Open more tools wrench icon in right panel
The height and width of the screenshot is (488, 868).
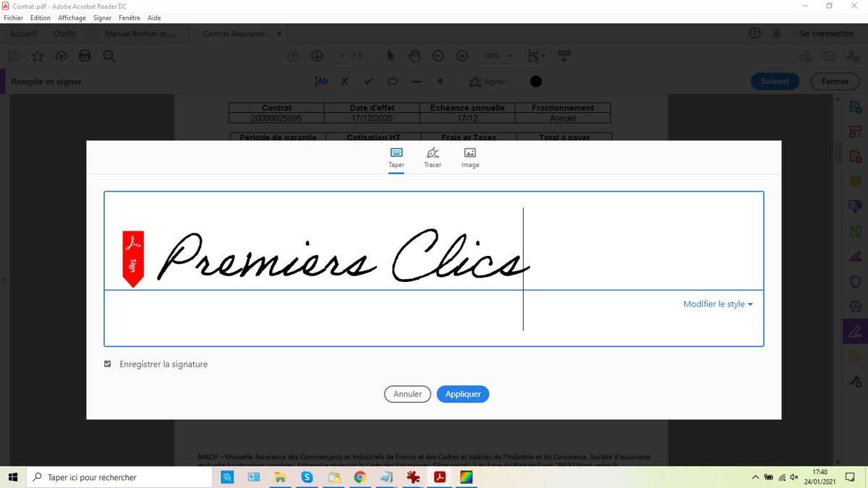[x=856, y=380]
